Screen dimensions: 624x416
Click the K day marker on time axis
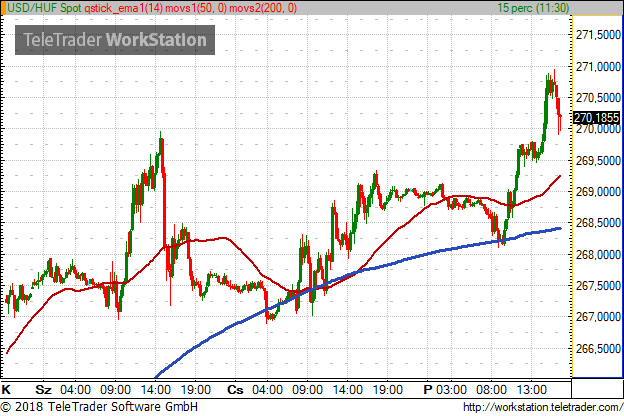pos(6,389)
